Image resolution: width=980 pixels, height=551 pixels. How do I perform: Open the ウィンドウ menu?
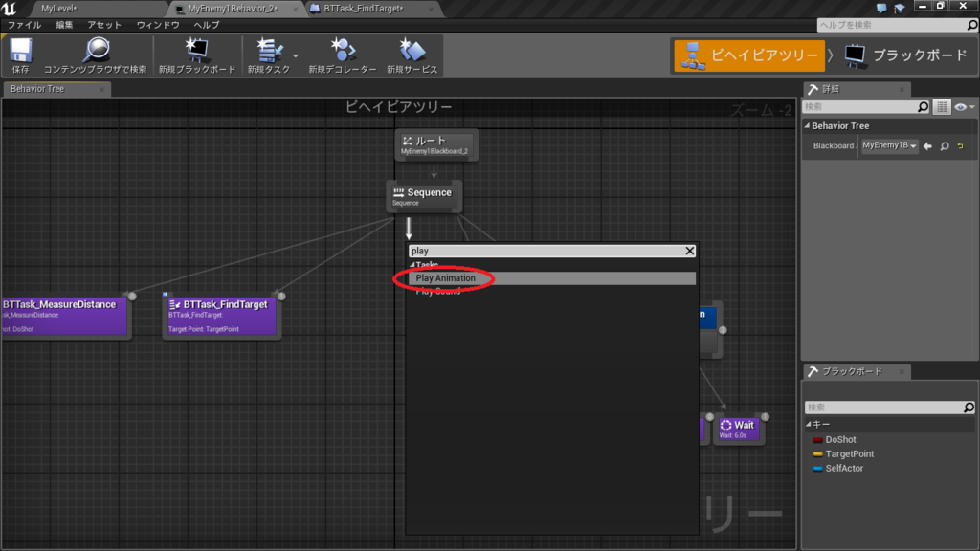pyautogui.click(x=158, y=25)
